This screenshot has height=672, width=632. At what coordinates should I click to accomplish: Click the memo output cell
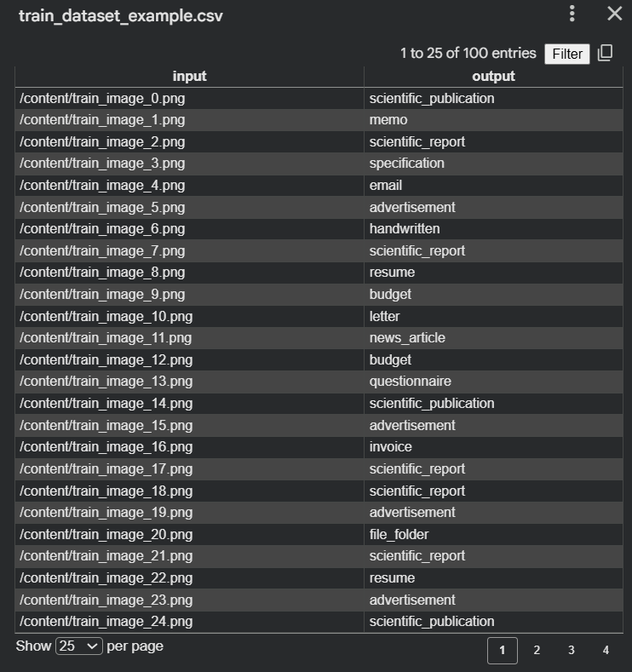[x=388, y=120]
